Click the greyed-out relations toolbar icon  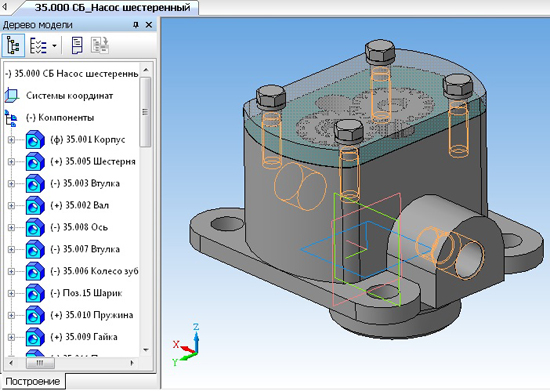coord(100,46)
